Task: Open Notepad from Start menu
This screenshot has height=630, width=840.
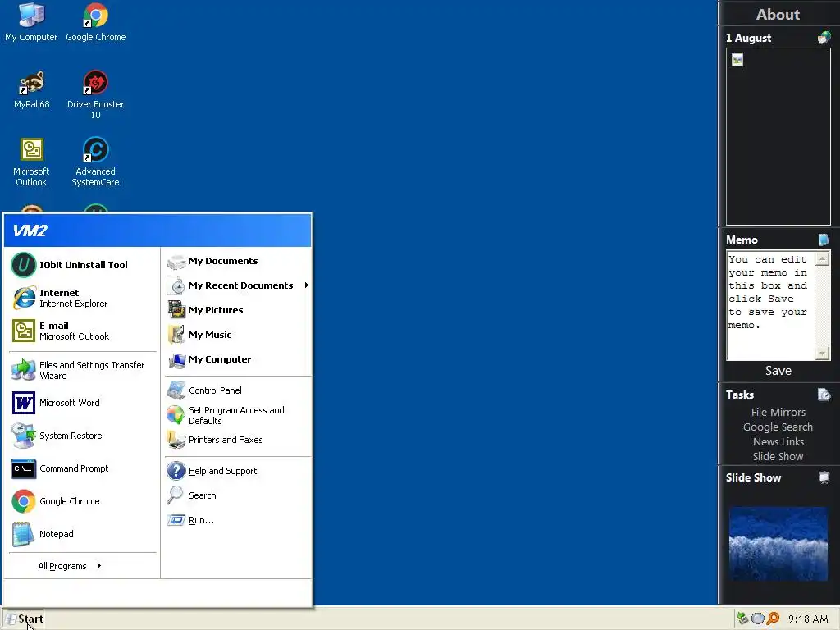Action: pos(83,534)
